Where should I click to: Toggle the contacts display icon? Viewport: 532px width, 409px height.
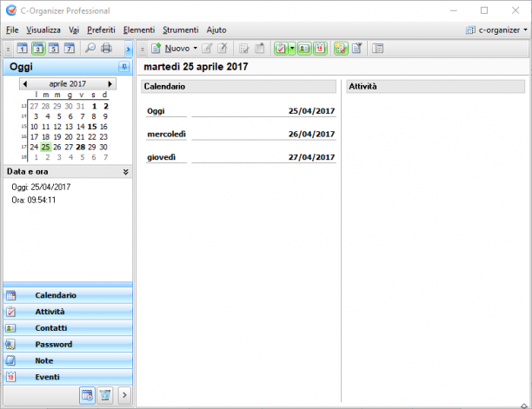304,49
